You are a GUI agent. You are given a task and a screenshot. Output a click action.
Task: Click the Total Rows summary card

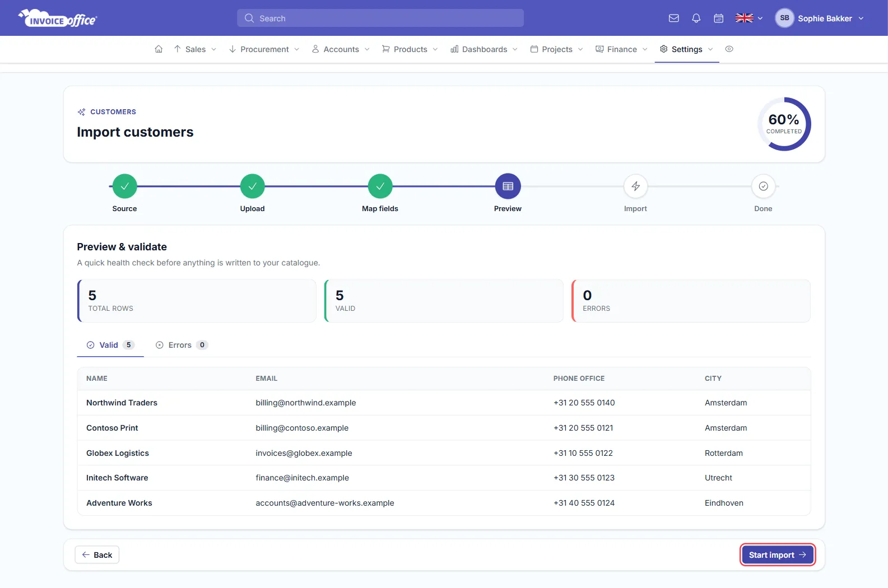197,301
